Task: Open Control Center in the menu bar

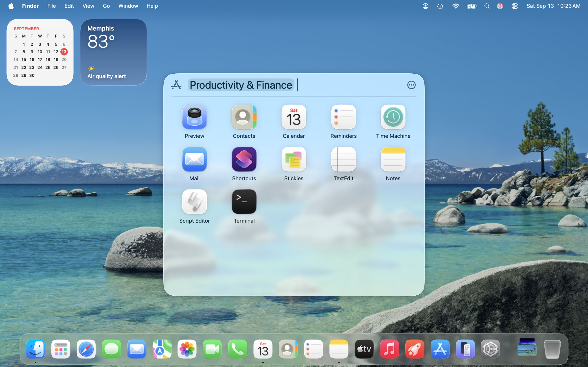Action: 515,6
